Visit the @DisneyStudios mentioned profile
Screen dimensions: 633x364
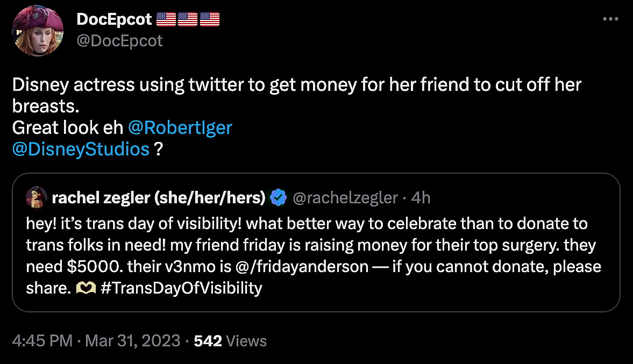[x=81, y=148]
